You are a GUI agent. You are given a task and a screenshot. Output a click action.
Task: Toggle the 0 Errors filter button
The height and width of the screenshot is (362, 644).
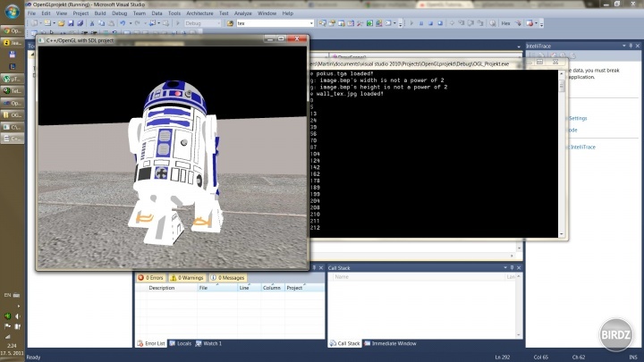point(151,278)
